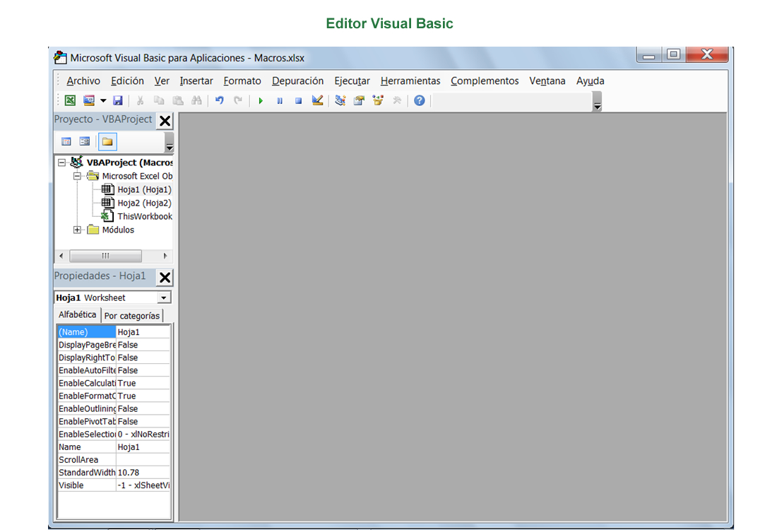Open the main toolbar options arrow
This screenshot has height=532, width=777.
[597, 102]
